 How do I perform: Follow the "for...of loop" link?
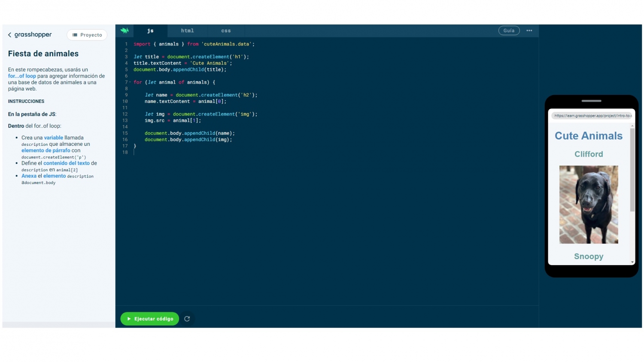[x=22, y=76]
